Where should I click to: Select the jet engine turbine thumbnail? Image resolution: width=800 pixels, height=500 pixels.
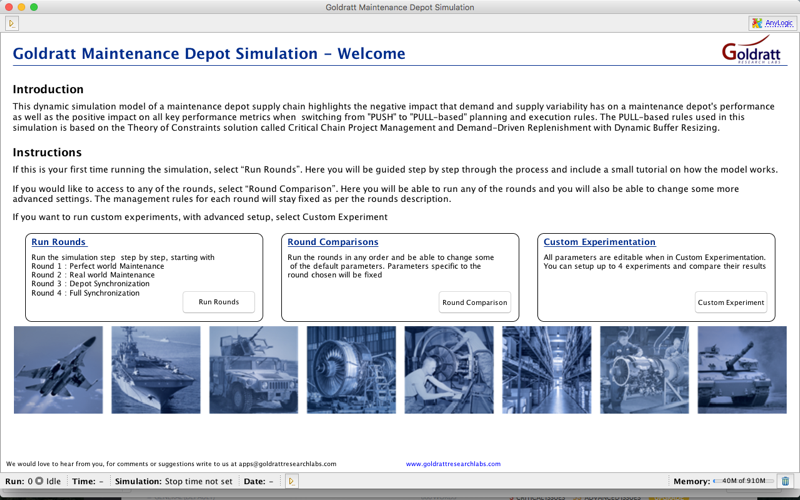coord(351,370)
